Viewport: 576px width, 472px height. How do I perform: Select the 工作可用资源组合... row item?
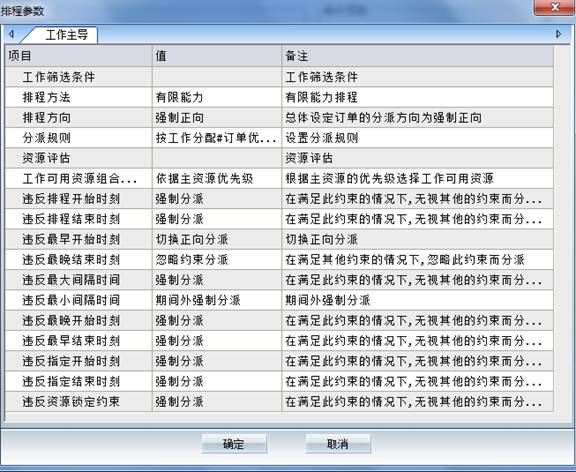(x=79, y=179)
